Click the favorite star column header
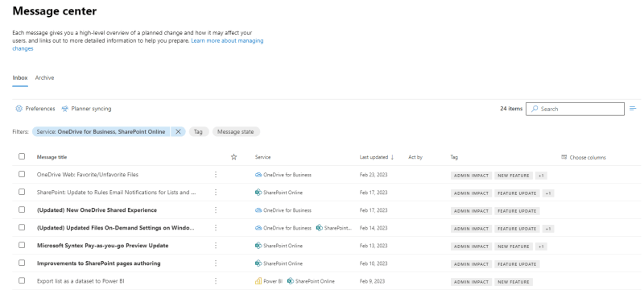Screen dimensions: 644x290 233,157
